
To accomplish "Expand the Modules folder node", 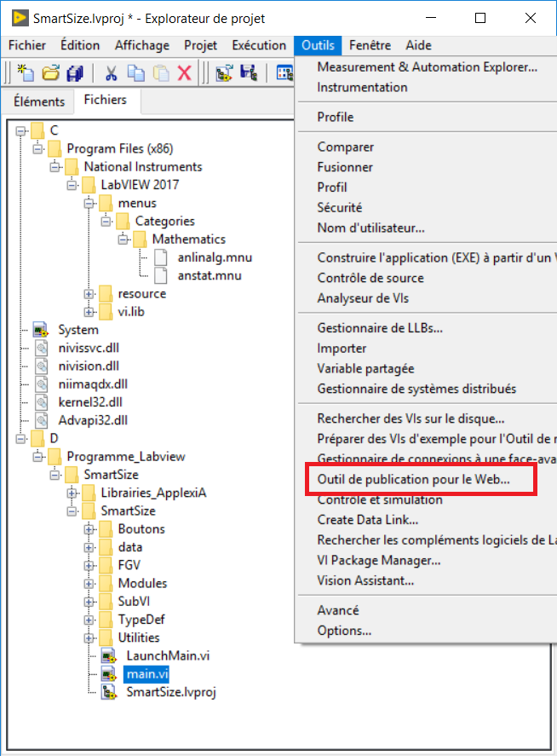I will pos(89,583).
